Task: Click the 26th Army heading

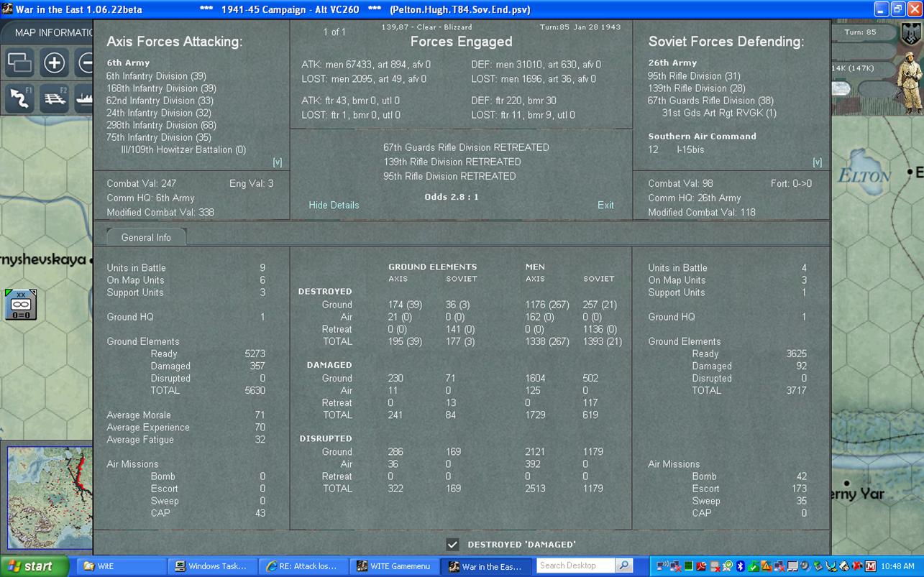Action: pyautogui.click(x=672, y=63)
